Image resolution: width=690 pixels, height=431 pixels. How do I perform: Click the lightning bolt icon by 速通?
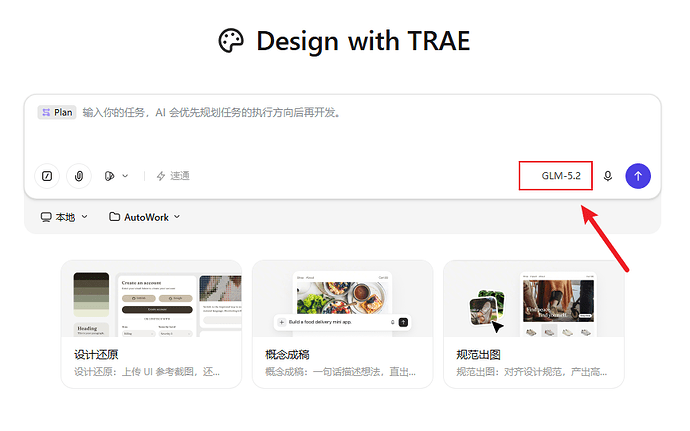pos(161,176)
